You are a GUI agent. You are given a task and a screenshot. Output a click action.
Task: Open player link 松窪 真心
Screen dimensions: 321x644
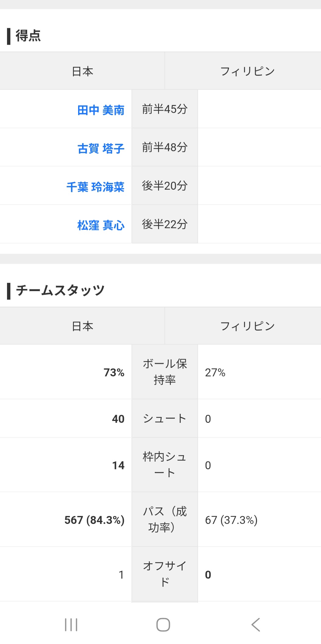coord(101,225)
